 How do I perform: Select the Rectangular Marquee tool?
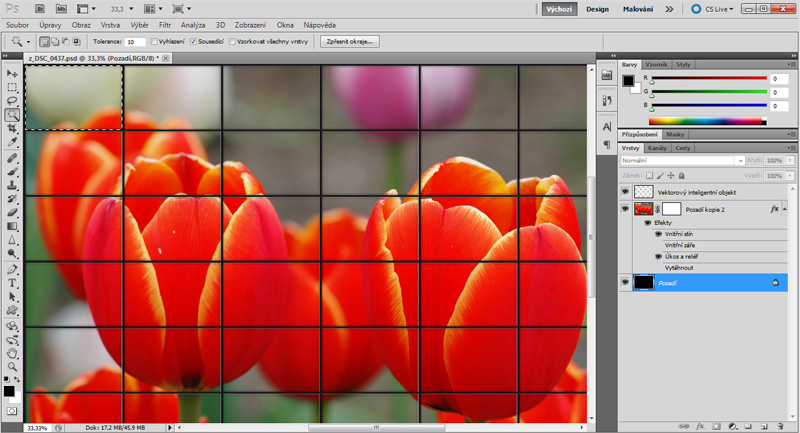12,87
